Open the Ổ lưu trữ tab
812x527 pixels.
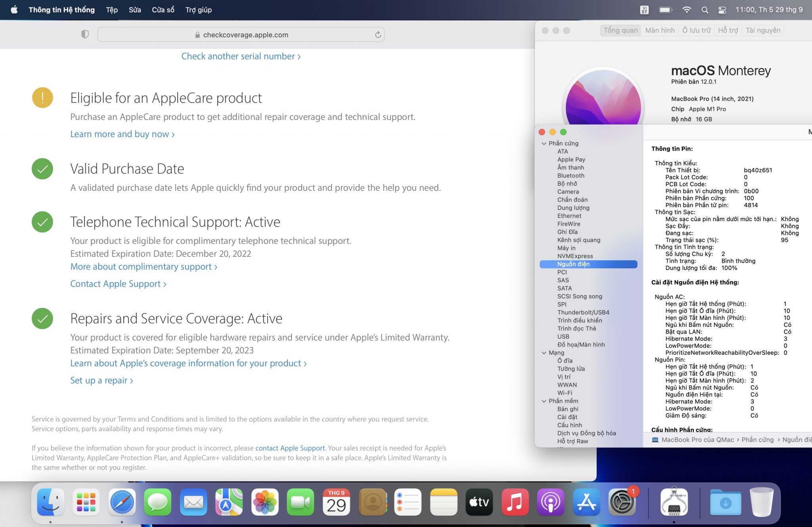click(x=696, y=31)
